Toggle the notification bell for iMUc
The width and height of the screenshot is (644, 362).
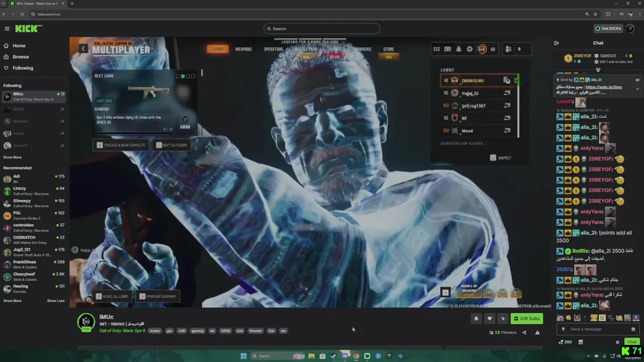click(476, 318)
